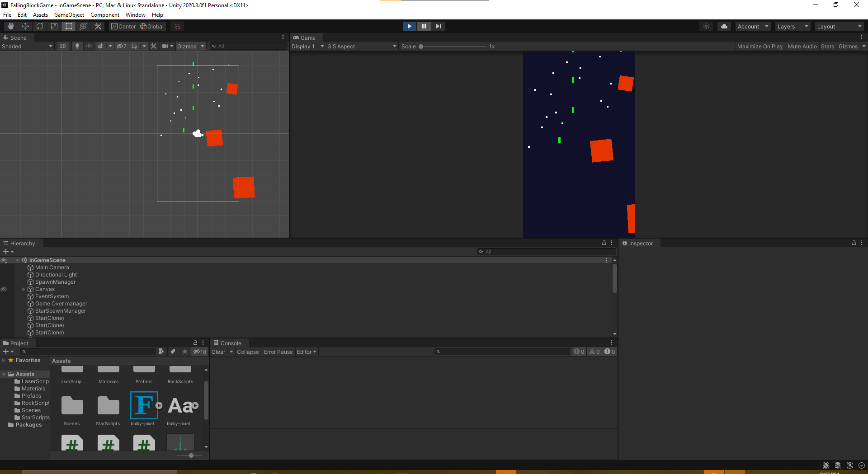Select the Rect transform tool

click(x=69, y=26)
